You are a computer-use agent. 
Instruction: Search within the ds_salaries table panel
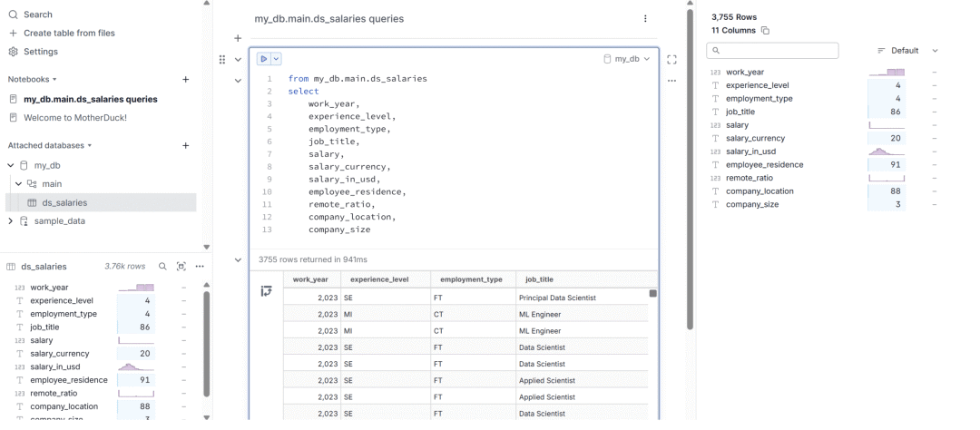[x=162, y=267]
